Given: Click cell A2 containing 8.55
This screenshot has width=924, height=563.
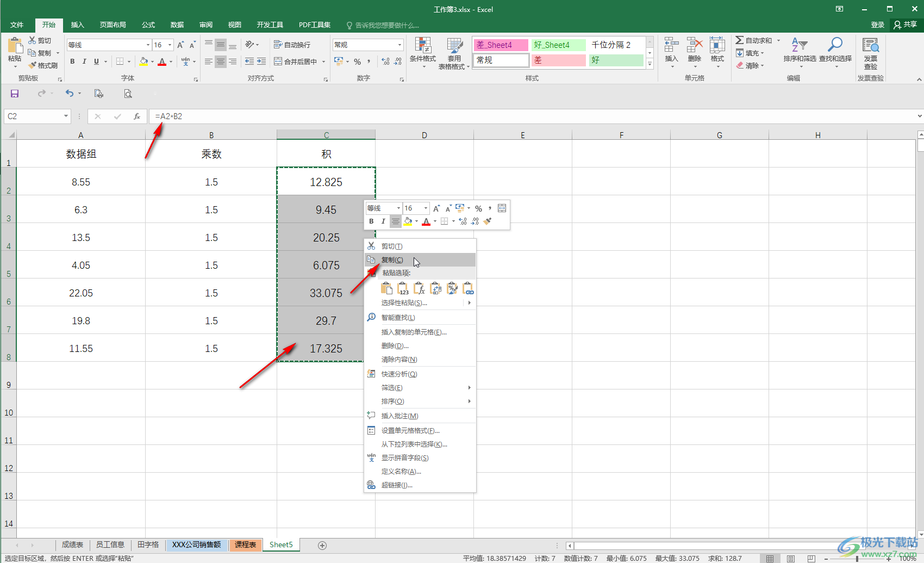Looking at the screenshot, I should click(x=81, y=182).
